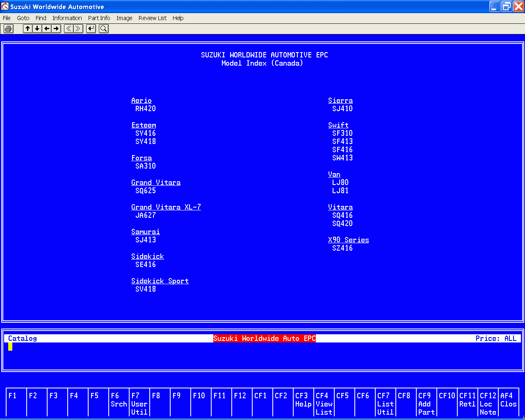
Task: Open the Review List menu
Action: click(x=153, y=18)
